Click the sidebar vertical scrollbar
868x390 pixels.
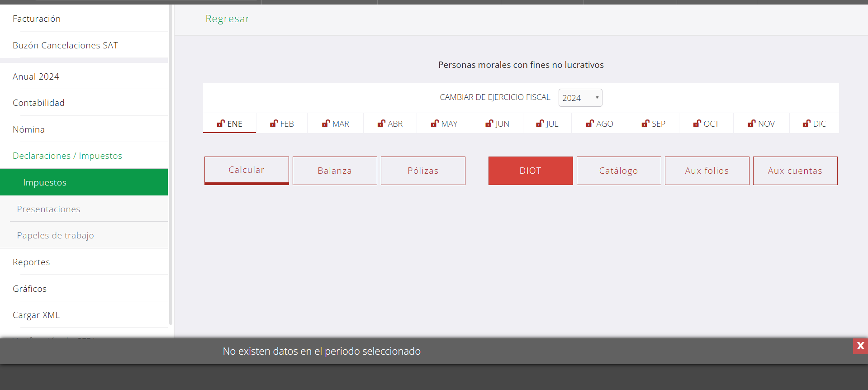click(171, 163)
